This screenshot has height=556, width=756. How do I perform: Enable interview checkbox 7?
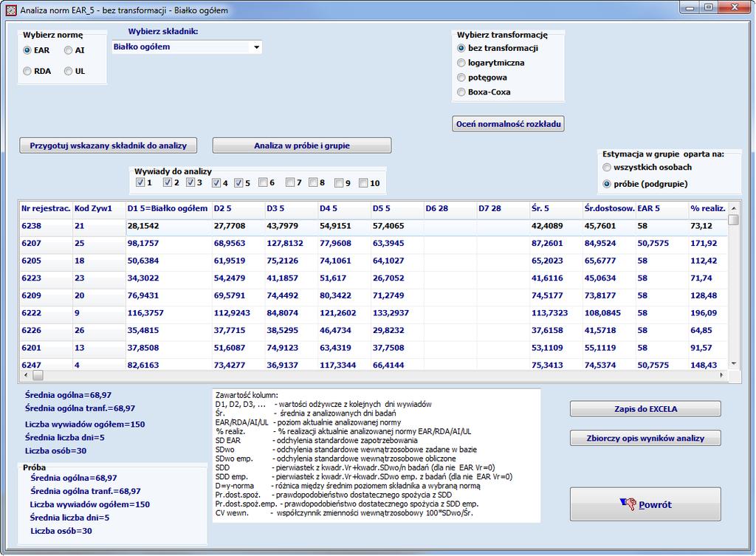click(x=289, y=182)
